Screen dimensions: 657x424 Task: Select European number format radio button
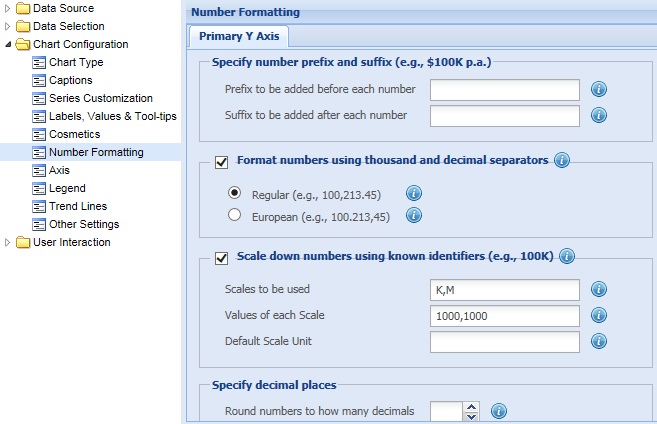tap(235, 215)
